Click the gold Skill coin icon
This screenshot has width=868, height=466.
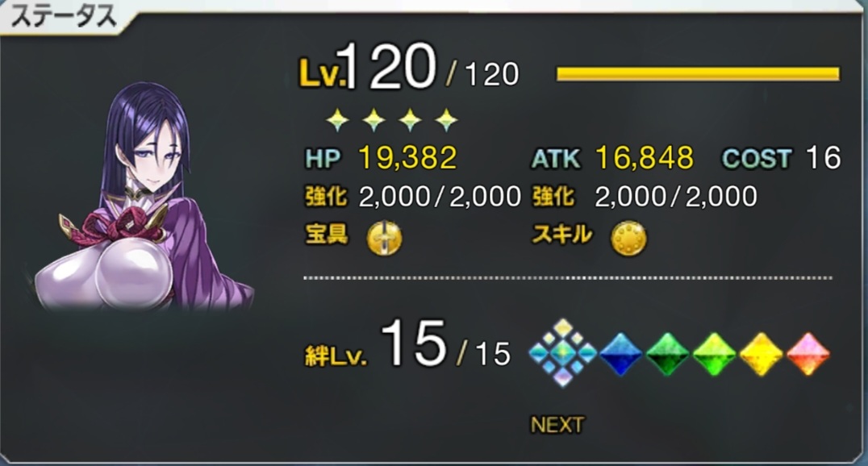point(628,239)
